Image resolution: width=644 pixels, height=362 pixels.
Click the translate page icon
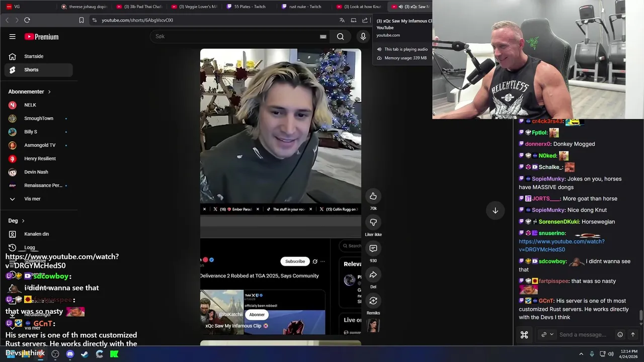342,20
